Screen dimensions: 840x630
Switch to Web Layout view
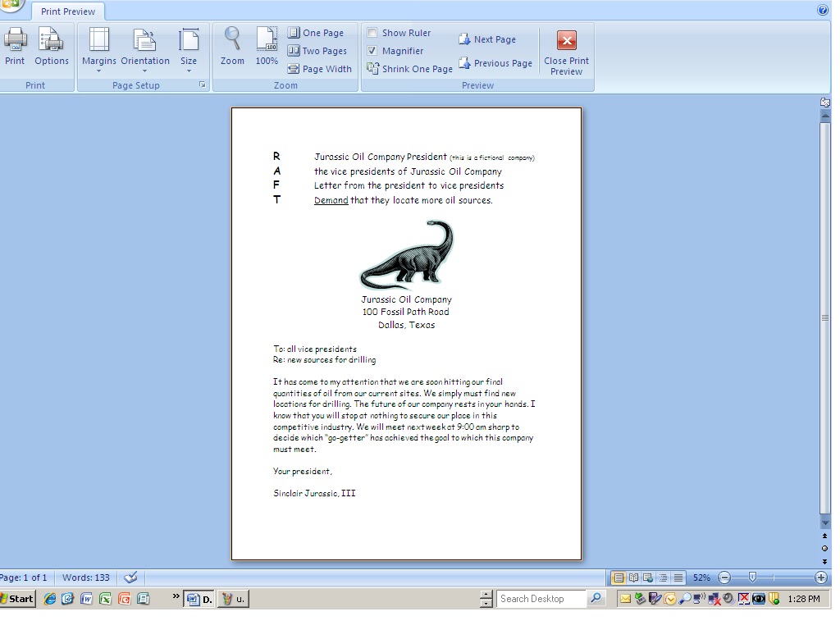648,577
